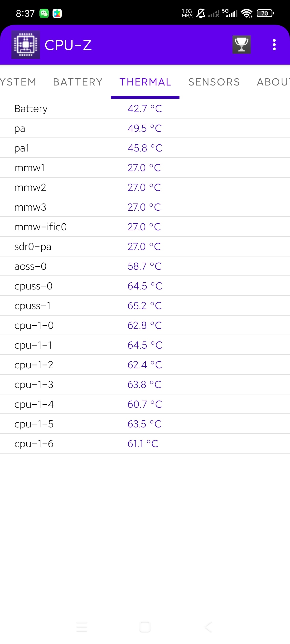Tap the Wi-Fi status icon

pos(247,13)
